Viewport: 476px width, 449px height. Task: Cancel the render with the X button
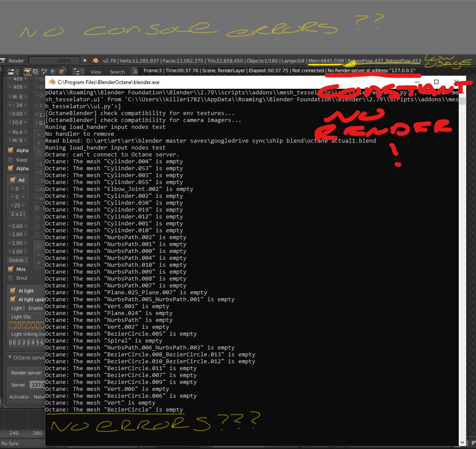(85, 60)
